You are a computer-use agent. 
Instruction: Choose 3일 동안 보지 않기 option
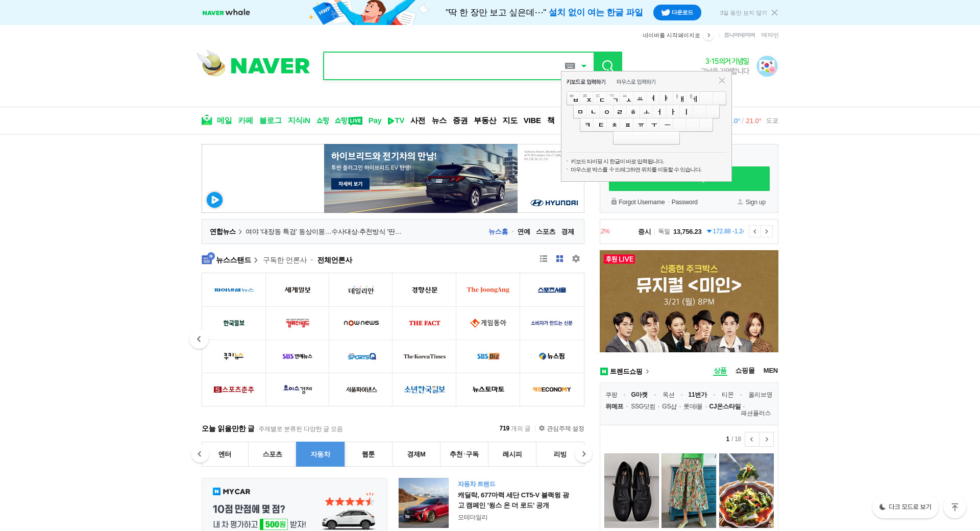click(x=743, y=13)
